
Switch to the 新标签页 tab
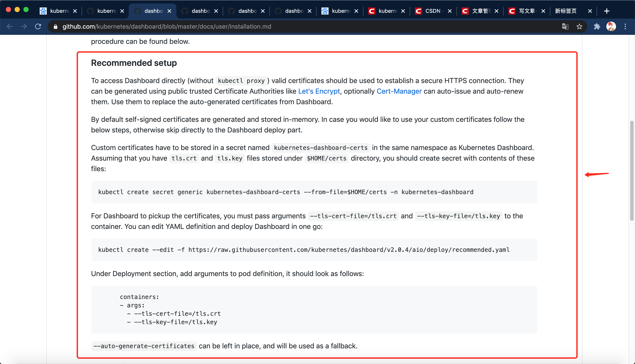tap(566, 11)
